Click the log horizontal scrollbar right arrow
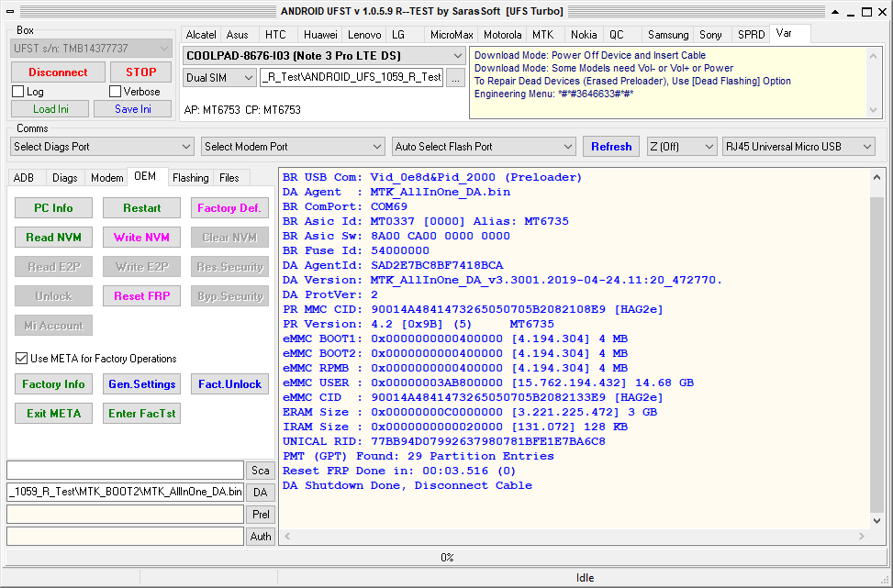This screenshot has width=893, height=588. [x=862, y=537]
